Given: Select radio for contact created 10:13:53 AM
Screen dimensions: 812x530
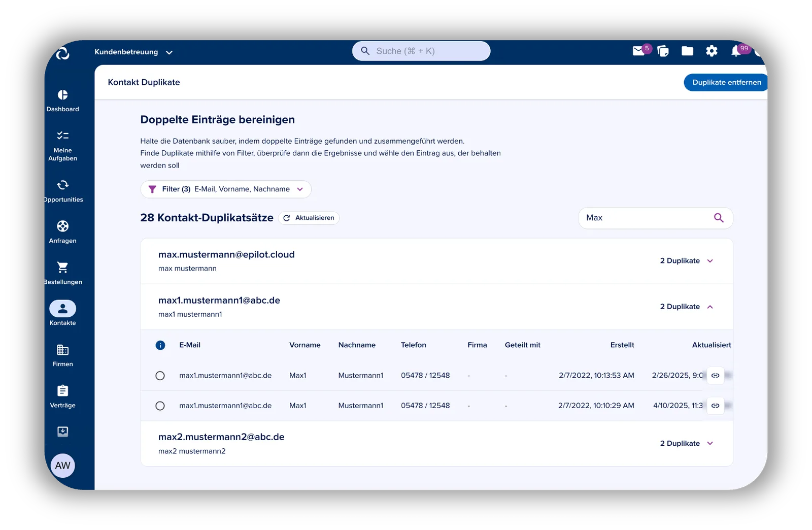Looking at the screenshot, I should pos(160,376).
